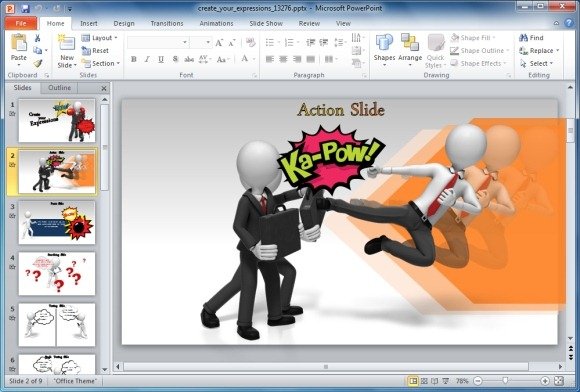Fit slide to current window icon
580x392 pixels.
[x=559, y=381]
